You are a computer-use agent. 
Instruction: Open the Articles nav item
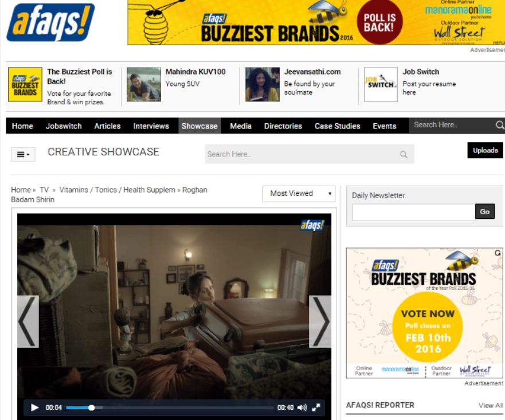point(108,126)
